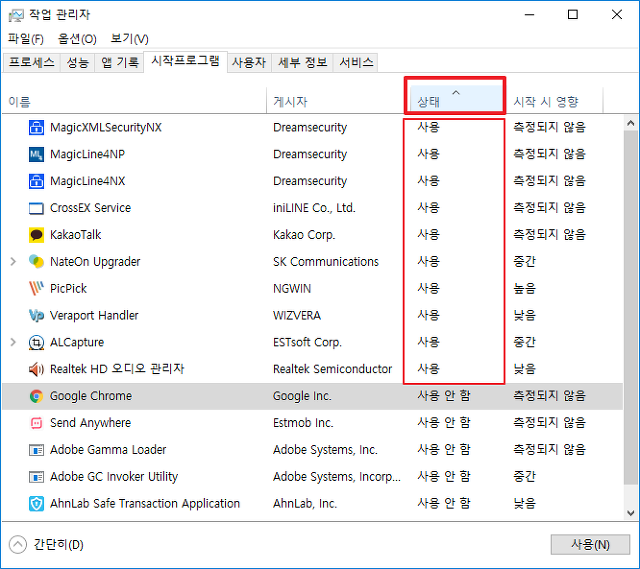640x569 pixels.
Task: Click publisher 'Kakao Corp.'
Action: [x=304, y=235]
